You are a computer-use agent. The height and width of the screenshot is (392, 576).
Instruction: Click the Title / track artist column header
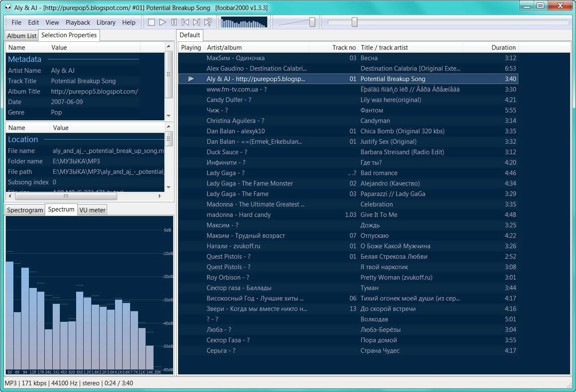[x=410, y=48]
